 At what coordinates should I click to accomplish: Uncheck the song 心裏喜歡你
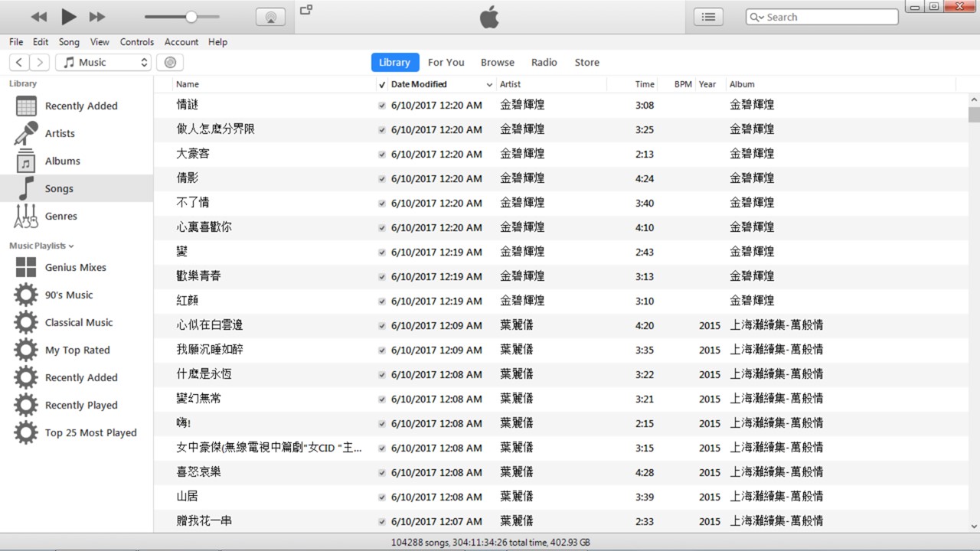382,228
